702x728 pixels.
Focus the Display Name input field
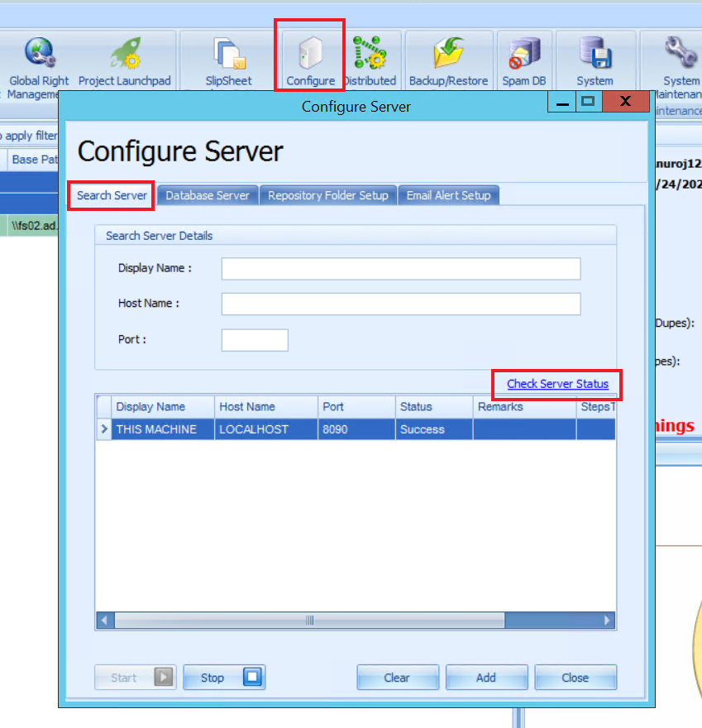coord(401,269)
